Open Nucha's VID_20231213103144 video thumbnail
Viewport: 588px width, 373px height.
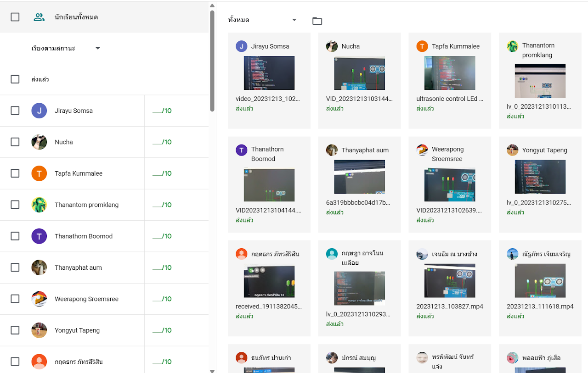359,73
